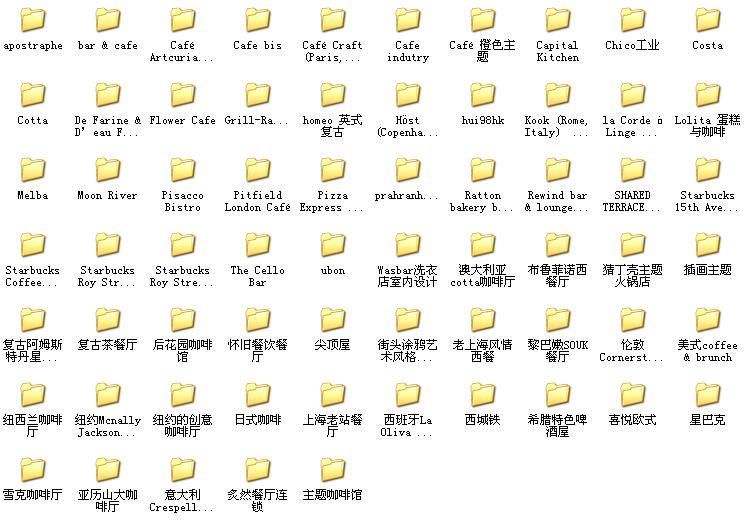
Task: Select the ubon folder icon
Action: tap(333, 245)
